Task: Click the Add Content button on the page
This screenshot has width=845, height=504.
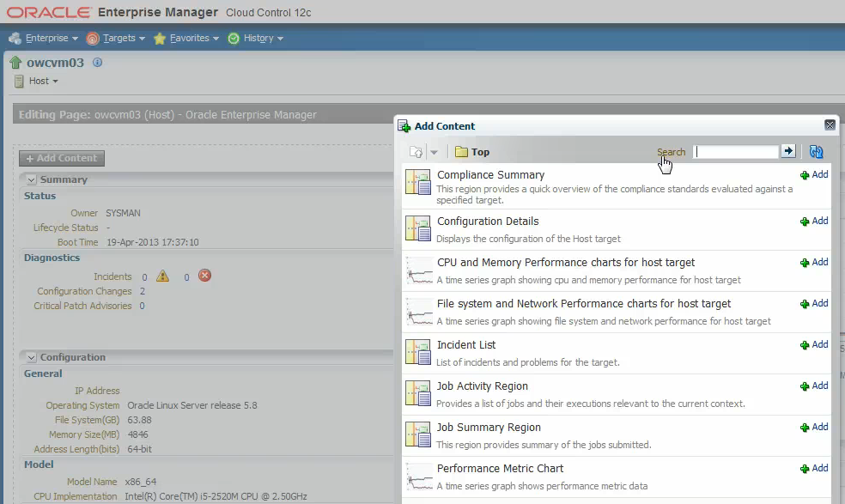Action: coord(62,158)
